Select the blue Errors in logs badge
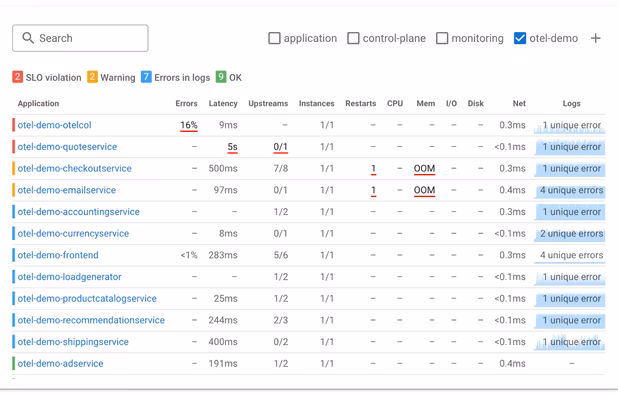Viewport: 618px width, 394px height. 146,76
